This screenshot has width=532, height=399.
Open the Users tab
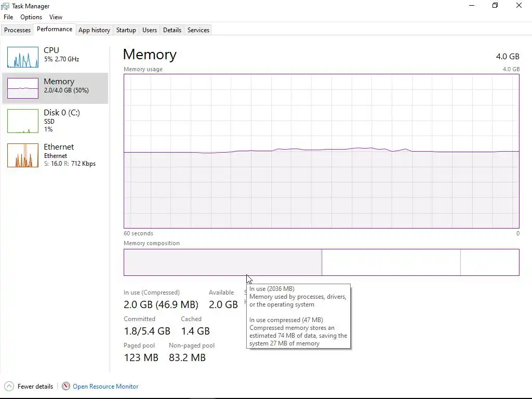150,30
